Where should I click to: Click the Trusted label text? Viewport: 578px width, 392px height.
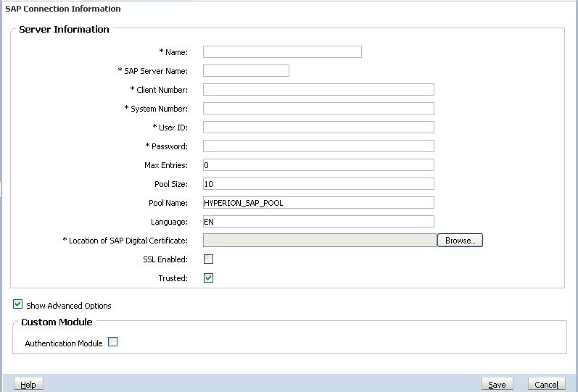coord(173,278)
